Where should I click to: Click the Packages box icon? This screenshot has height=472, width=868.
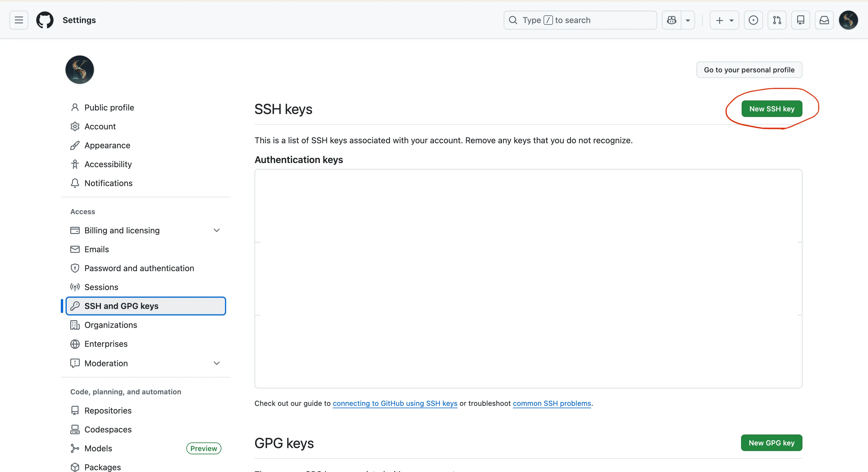click(75, 467)
